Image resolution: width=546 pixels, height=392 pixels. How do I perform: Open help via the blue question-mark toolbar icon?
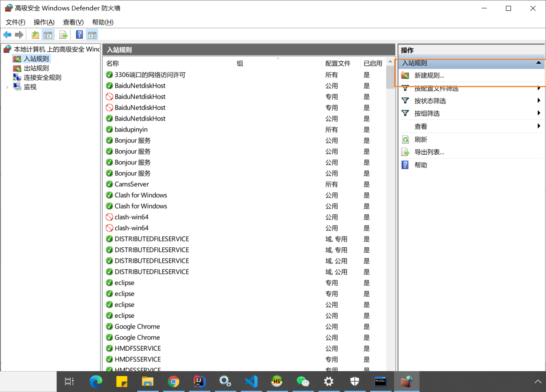(79, 35)
